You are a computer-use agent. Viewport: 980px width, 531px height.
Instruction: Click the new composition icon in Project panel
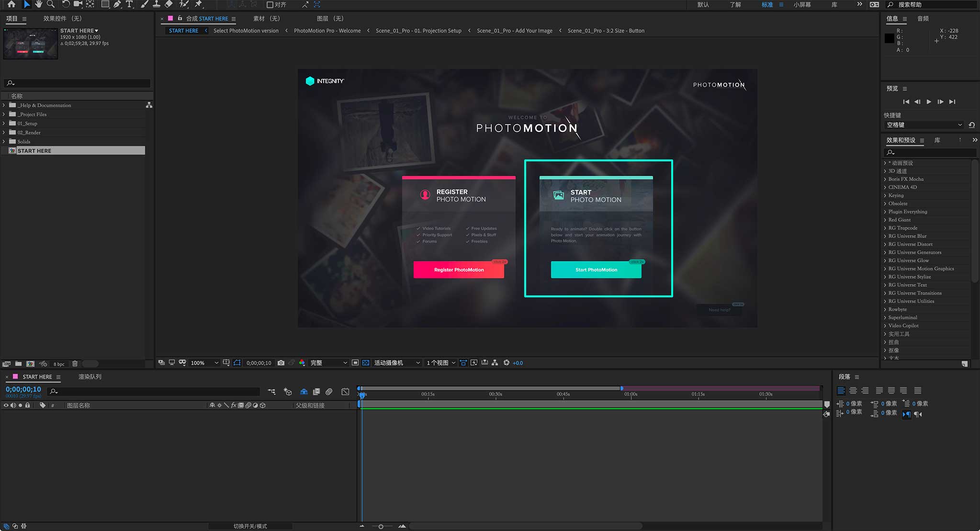pyautogui.click(x=30, y=364)
